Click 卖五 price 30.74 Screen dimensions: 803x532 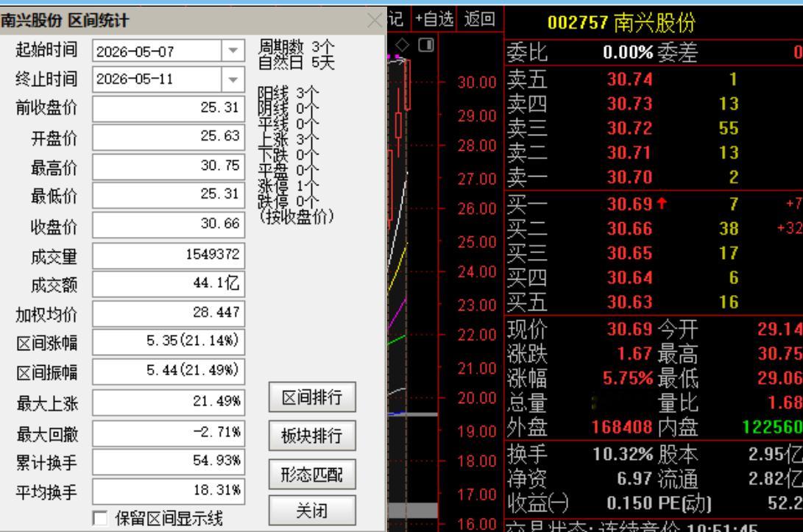[x=630, y=79]
